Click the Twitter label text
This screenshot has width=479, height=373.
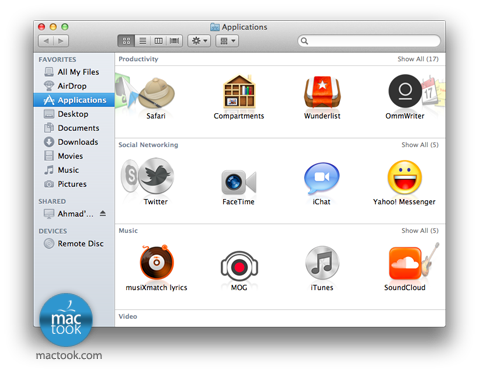point(156,202)
